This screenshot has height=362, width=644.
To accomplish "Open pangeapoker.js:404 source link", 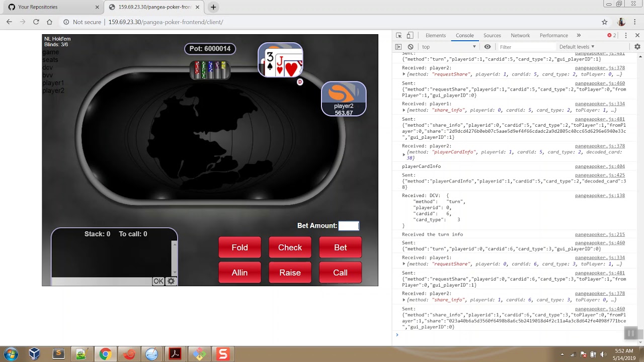I will tap(600, 166).
